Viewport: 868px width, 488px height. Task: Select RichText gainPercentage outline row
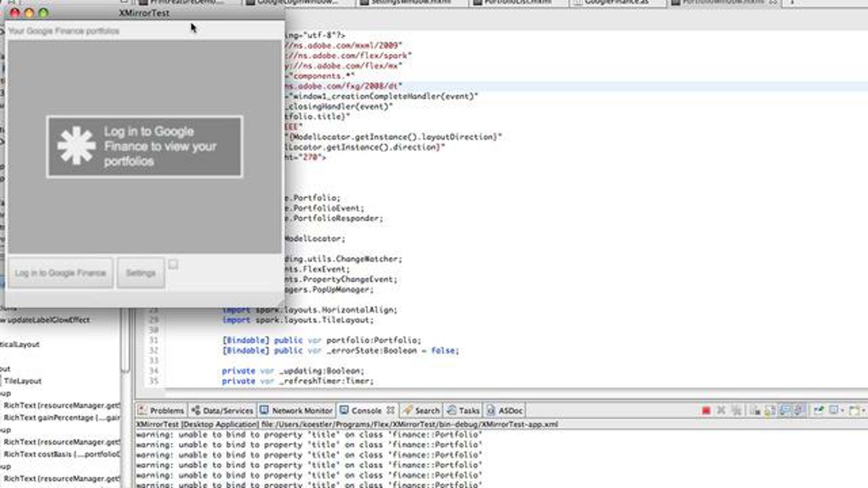click(x=61, y=418)
